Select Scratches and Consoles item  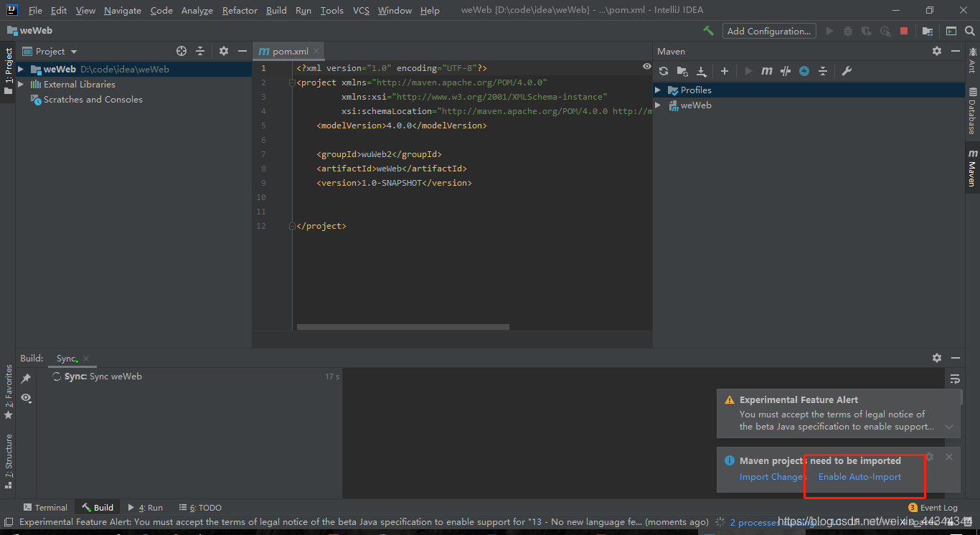(x=93, y=100)
